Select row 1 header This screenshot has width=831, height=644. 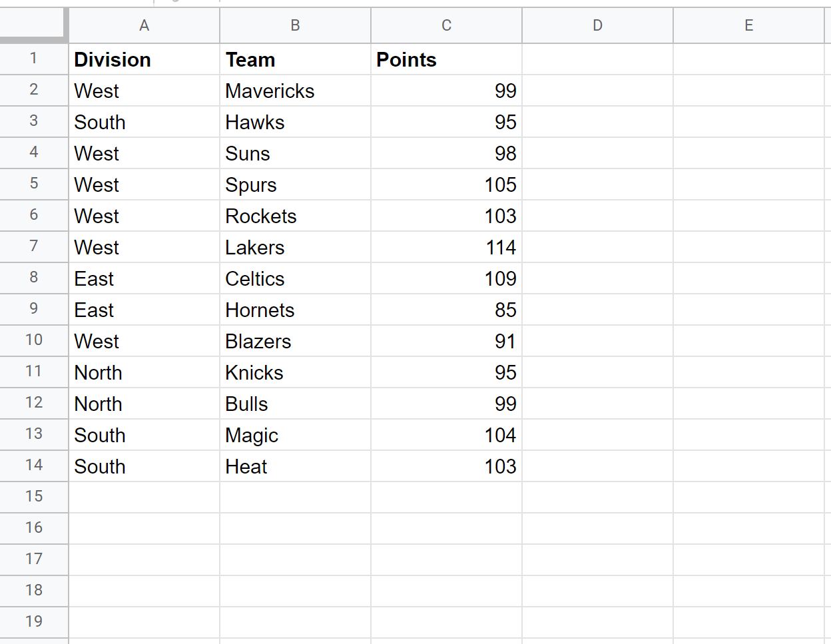(x=34, y=59)
